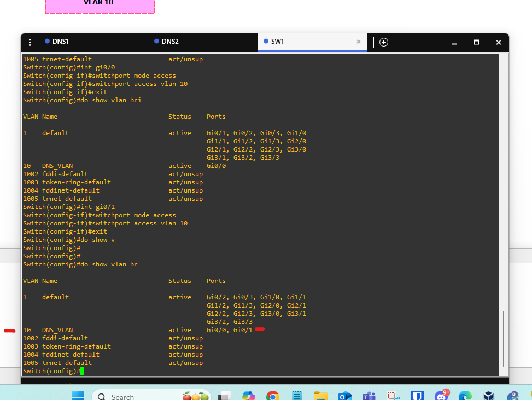Click the 'do show vlan br' command line
532x400 pixels.
tap(80, 264)
